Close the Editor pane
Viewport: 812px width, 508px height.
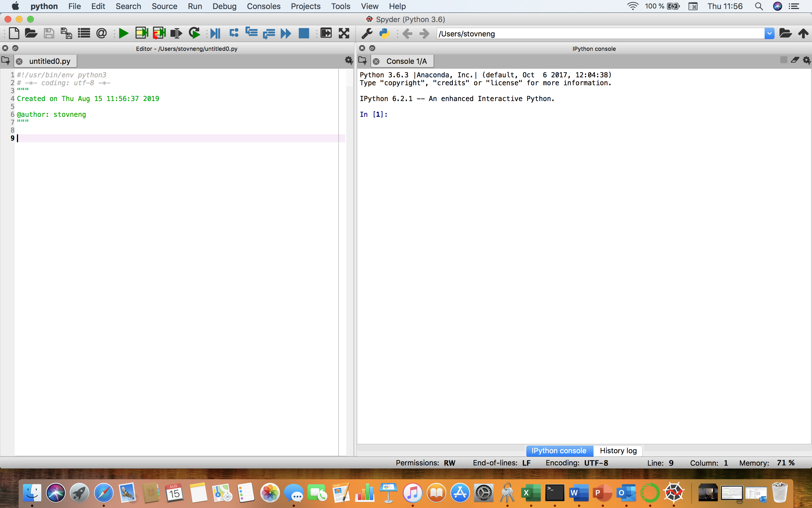[5, 48]
